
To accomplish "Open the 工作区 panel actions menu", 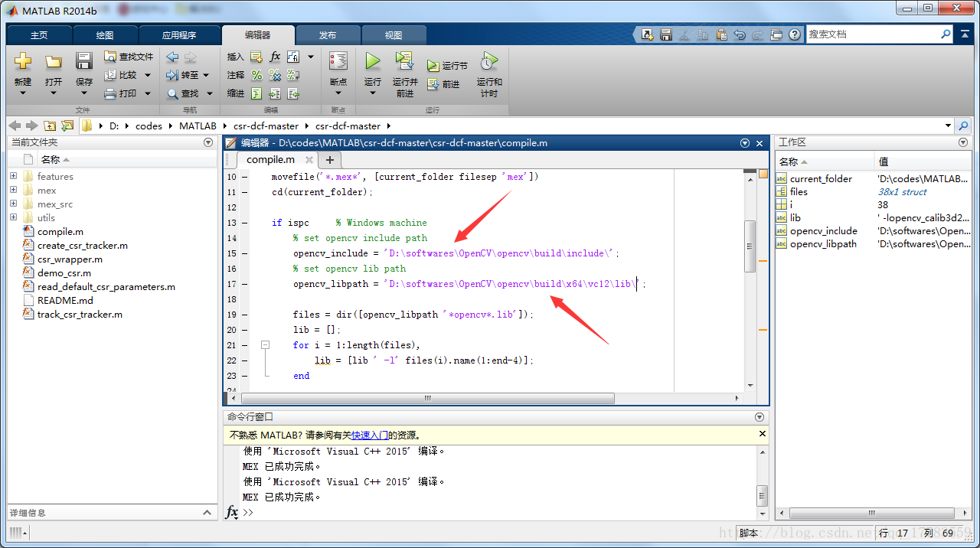I will click(x=963, y=142).
